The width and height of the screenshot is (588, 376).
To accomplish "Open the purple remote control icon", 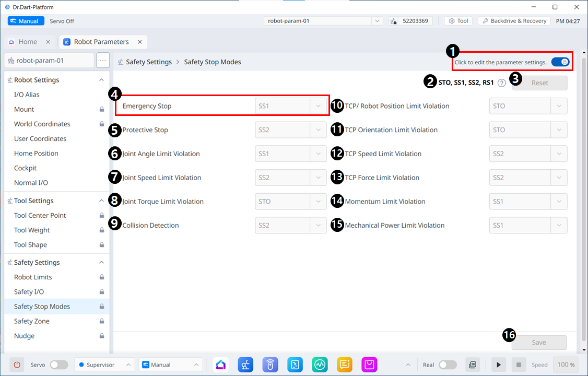I will (x=271, y=365).
